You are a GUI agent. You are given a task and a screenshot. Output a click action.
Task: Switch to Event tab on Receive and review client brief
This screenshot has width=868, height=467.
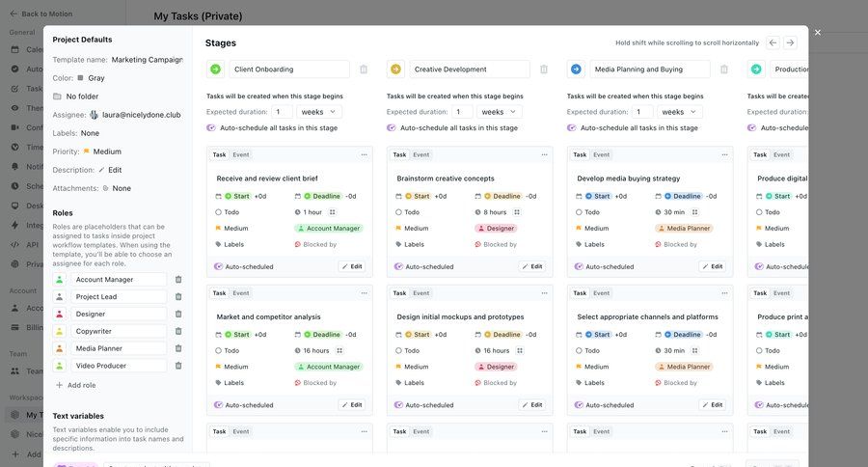click(x=241, y=154)
